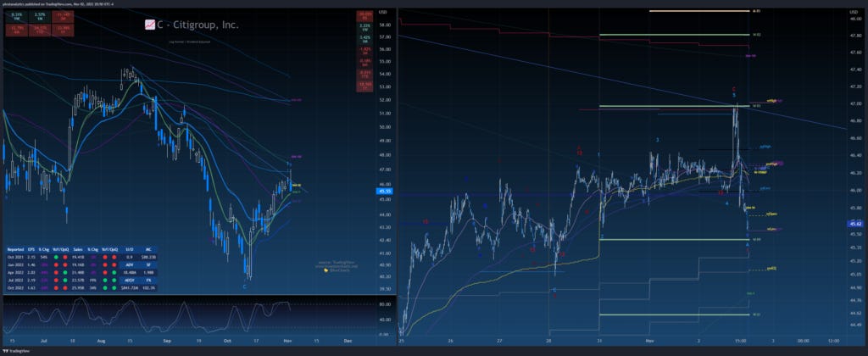The image size is (868, 356).
Task: Click the 46.40 label on right chart price axis
Action: (854, 156)
